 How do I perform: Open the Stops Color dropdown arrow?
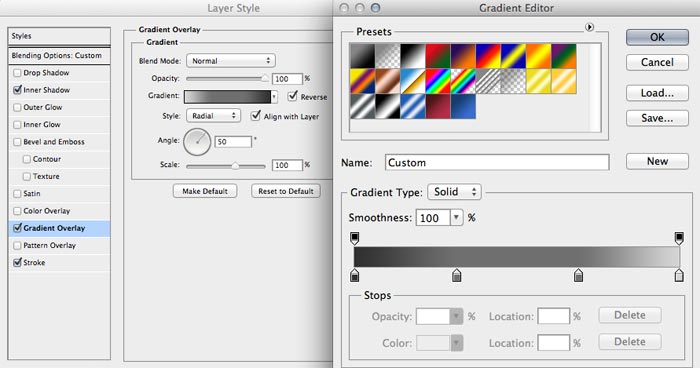456,343
